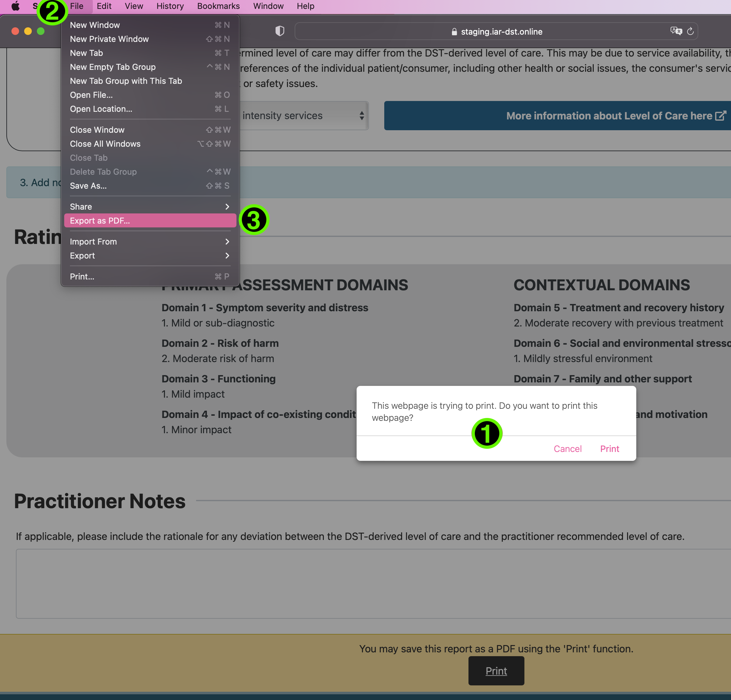Click into the Practitioner Notes text area
Image resolution: width=731 pixels, height=700 pixels.
click(x=373, y=584)
